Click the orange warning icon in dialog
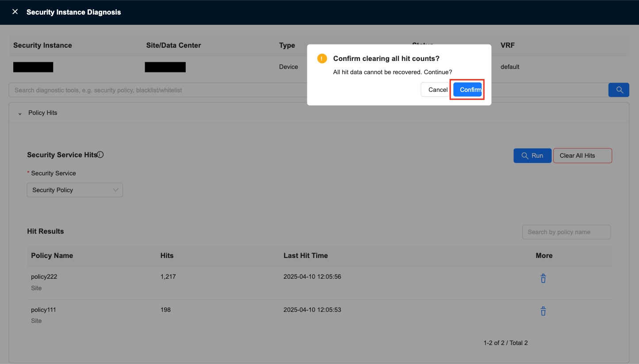The width and height of the screenshot is (639, 364). point(322,58)
